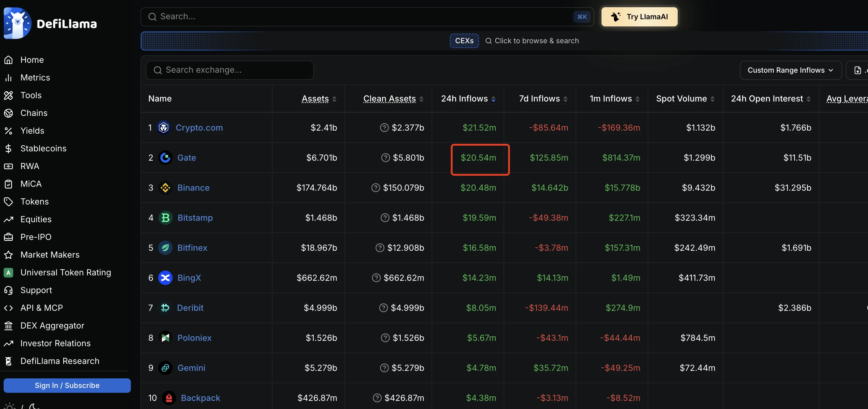
Task: Click BingX's $14.23m 24h Inflows value
Action: [x=479, y=278]
